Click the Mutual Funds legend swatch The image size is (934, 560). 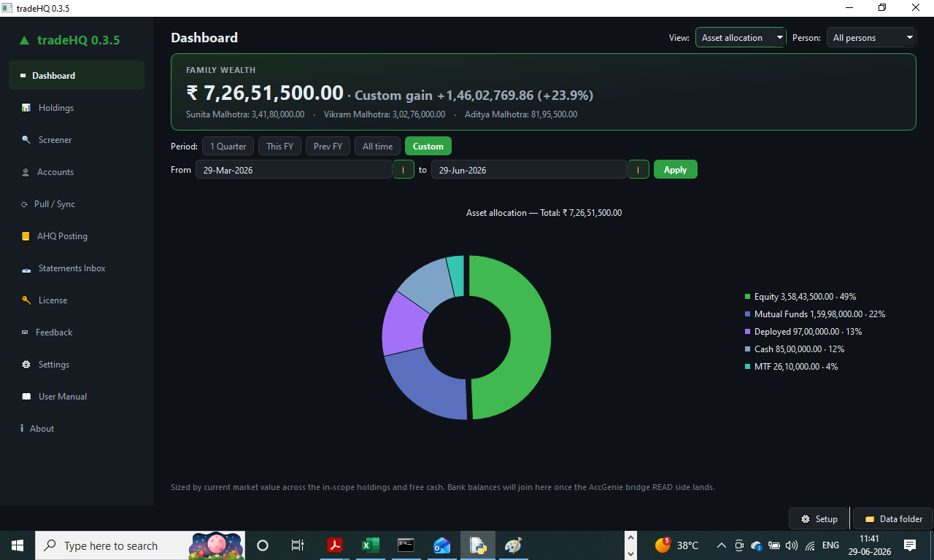click(x=747, y=314)
